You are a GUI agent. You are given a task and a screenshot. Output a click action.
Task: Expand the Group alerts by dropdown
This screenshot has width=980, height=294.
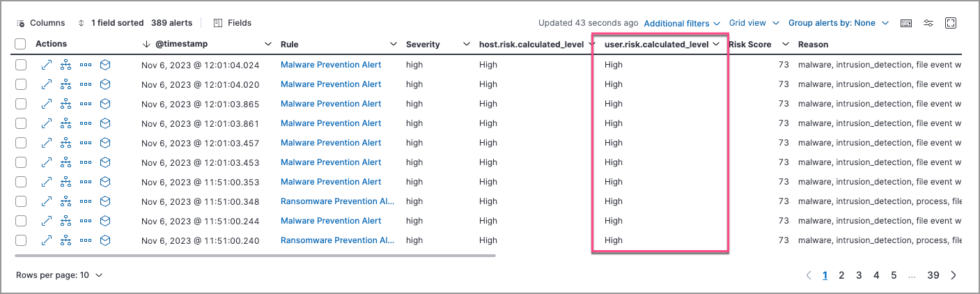(x=838, y=23)
